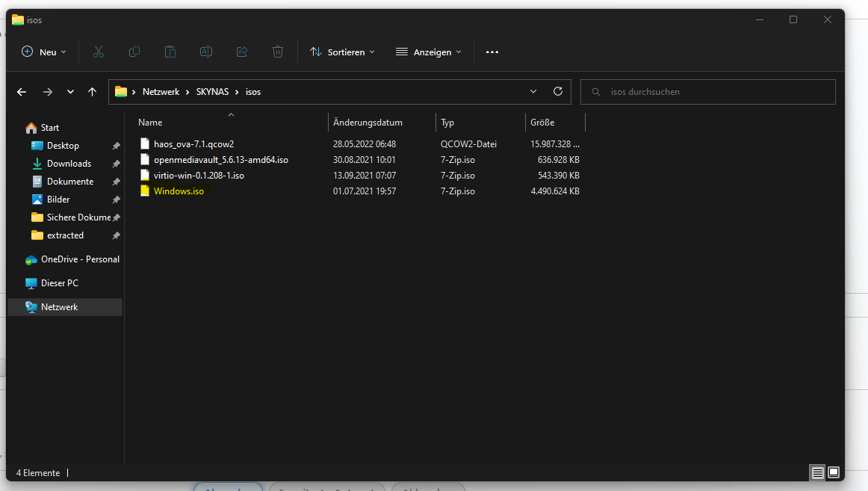Refresh the isos folder view
Viewport: 868px width, 491px height.
click(558, 91)
